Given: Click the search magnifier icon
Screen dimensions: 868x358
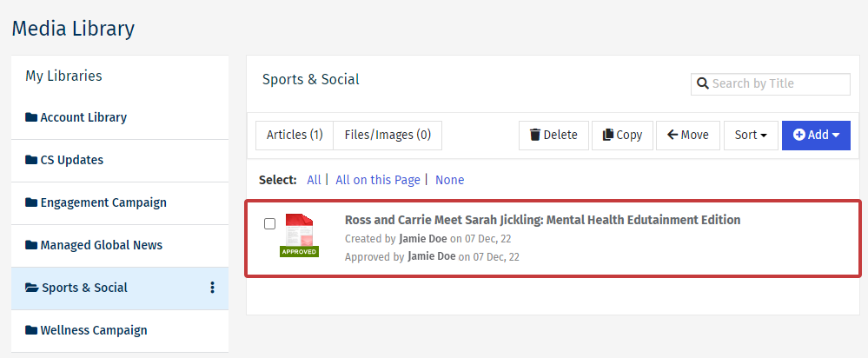Looking at the screenshot, I should tap(702, 84).
